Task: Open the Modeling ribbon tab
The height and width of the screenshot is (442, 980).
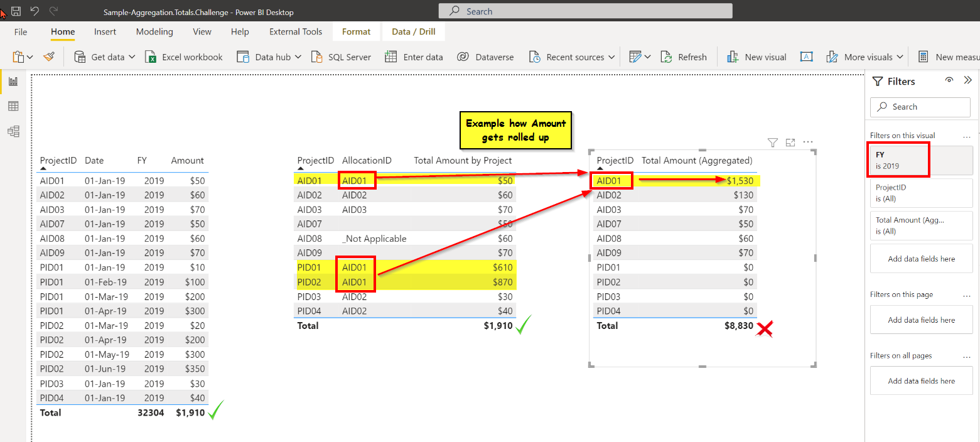Action: click(x=154, y=32)
